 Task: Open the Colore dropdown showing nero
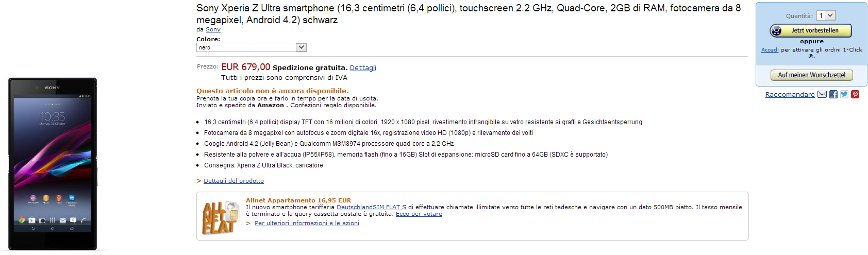click(x=252, y=47)
